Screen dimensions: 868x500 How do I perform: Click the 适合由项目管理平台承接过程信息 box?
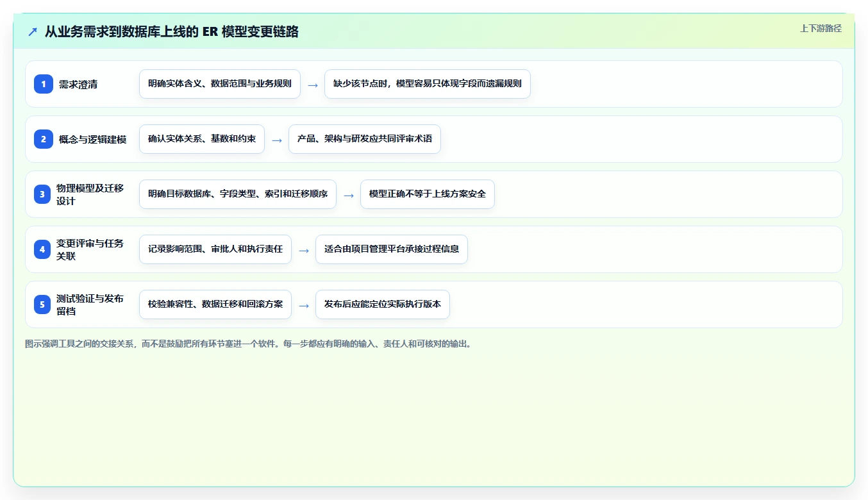coord(392,249)
